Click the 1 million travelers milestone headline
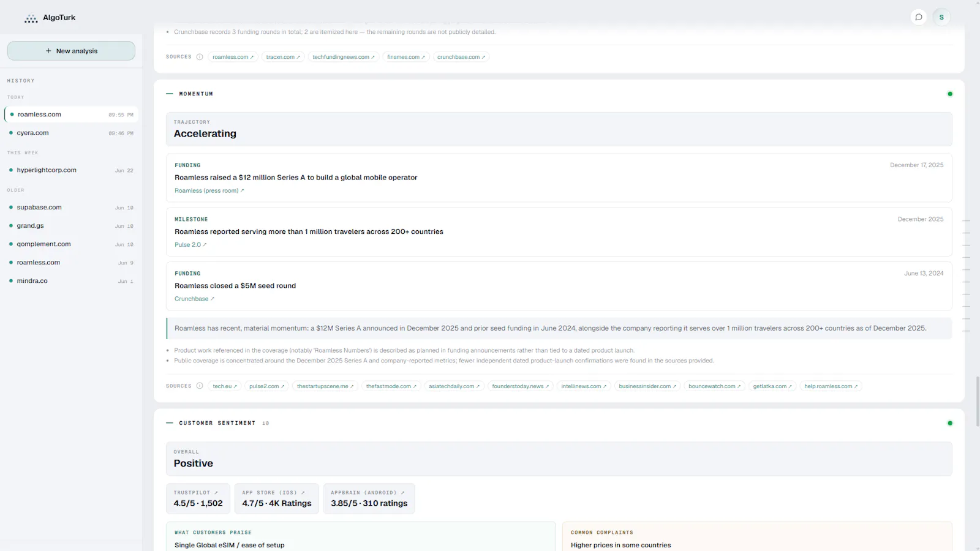 pos(309,231)
